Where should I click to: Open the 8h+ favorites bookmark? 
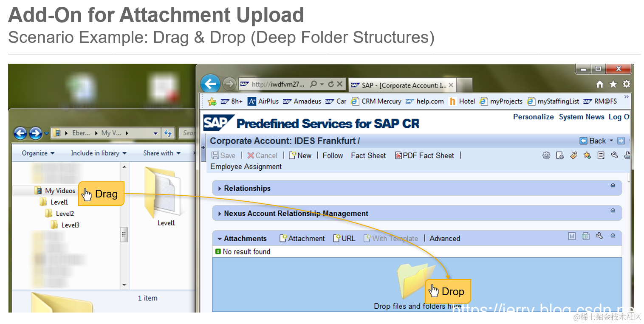point(232,101)
